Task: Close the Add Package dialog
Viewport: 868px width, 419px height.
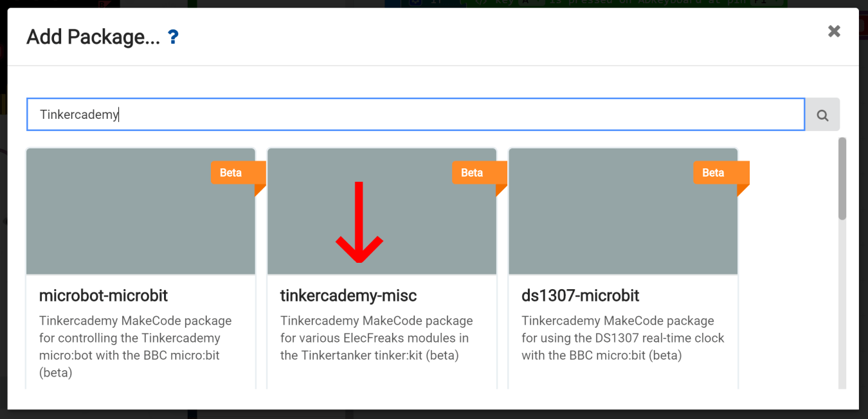Action: (x=834, y=31)
